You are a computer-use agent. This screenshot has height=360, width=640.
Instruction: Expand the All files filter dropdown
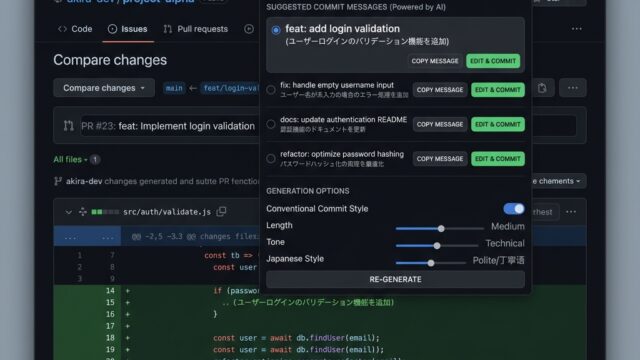[x=71, y=159]
